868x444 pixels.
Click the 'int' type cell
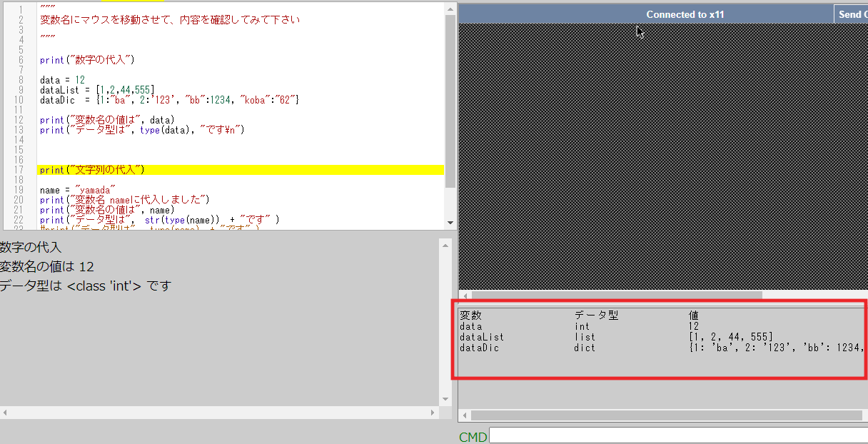(582, 326)
